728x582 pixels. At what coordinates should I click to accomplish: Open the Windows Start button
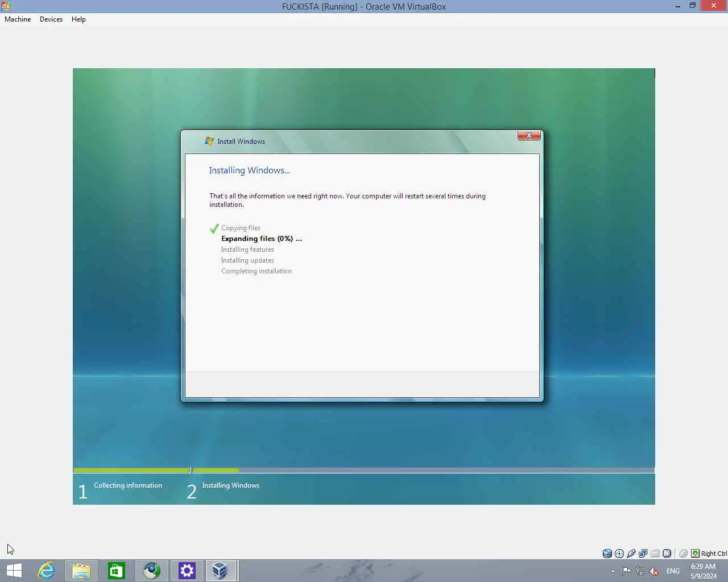pos(14,571)
